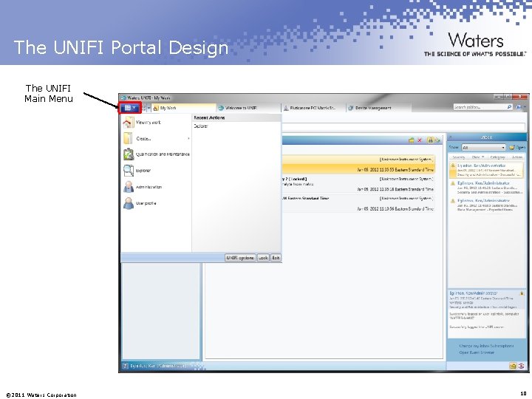Select locked work item dated 11:35:18
This screenshot has height=399, width=532.
tap(358, 184)
